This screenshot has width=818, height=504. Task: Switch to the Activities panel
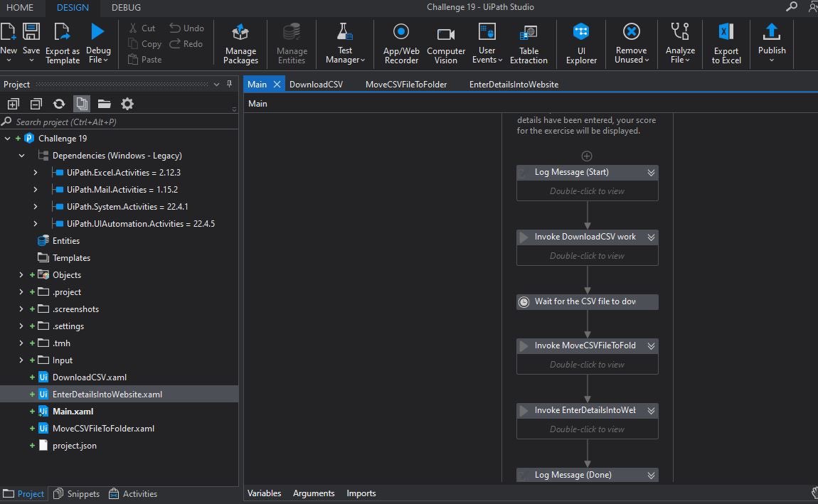coord(133,493)
